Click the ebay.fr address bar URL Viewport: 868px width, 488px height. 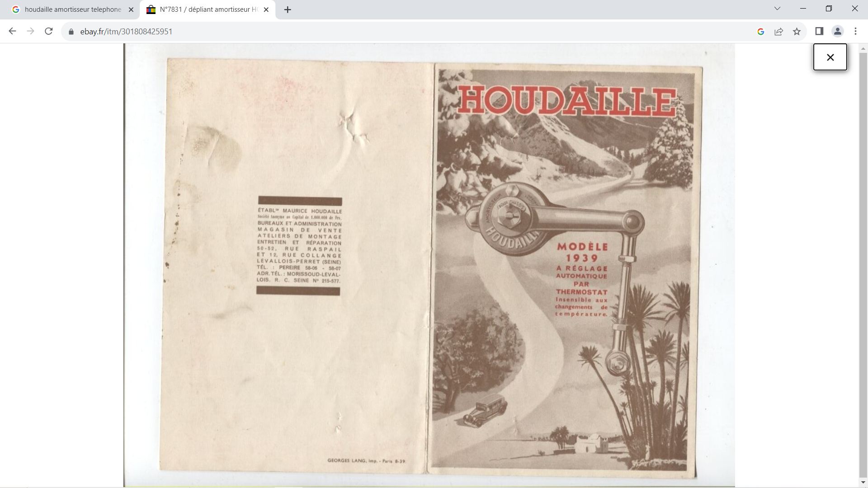pos(126,32)
